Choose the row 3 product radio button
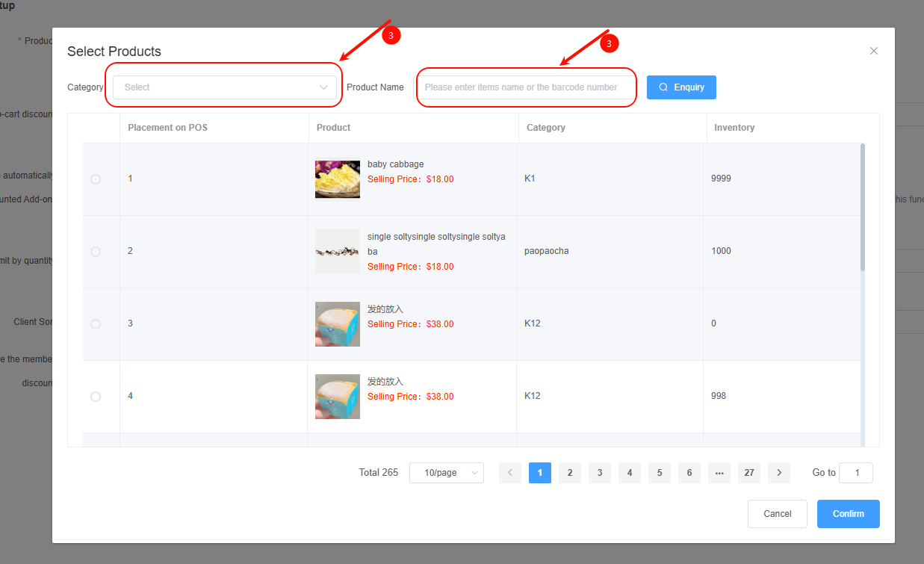 (96, 324)
